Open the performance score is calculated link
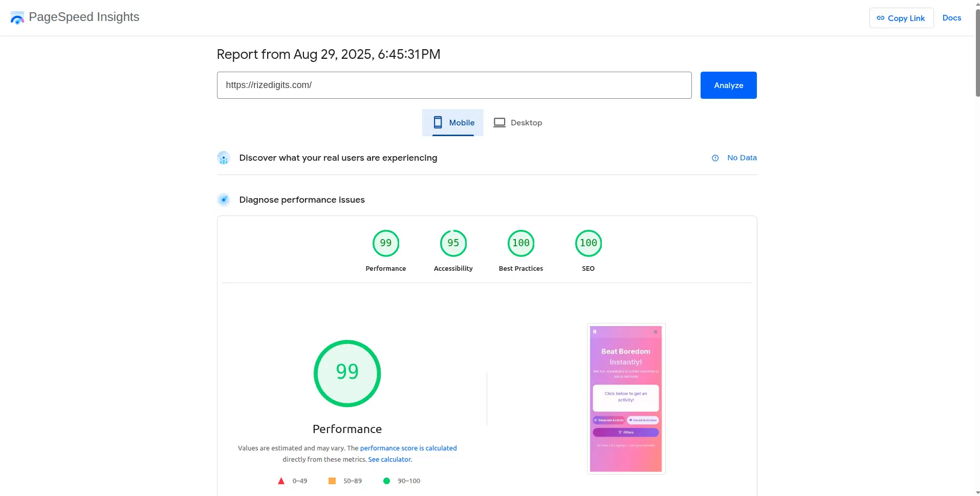The width and height of the screenshot is (980, 496). [x=408, y=448]
